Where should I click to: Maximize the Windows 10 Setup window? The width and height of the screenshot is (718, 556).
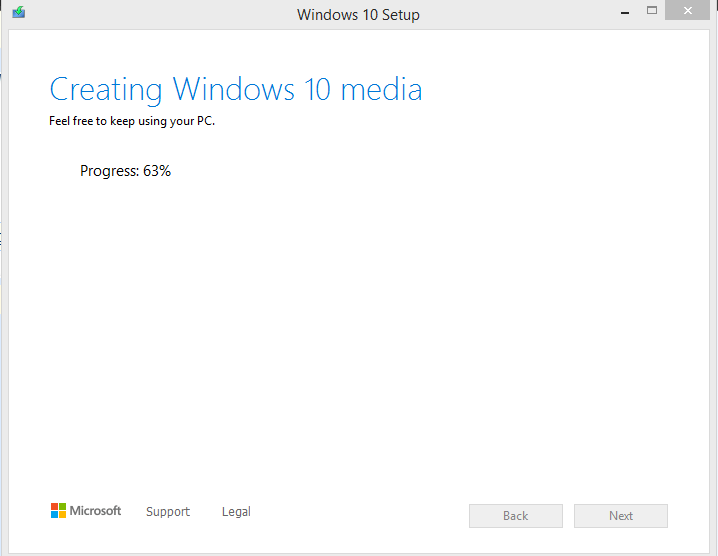tap(652, 11)
